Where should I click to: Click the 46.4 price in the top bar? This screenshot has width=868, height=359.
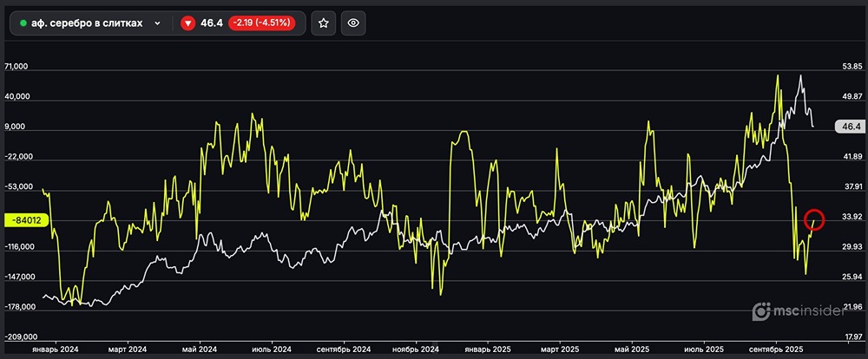212,23
